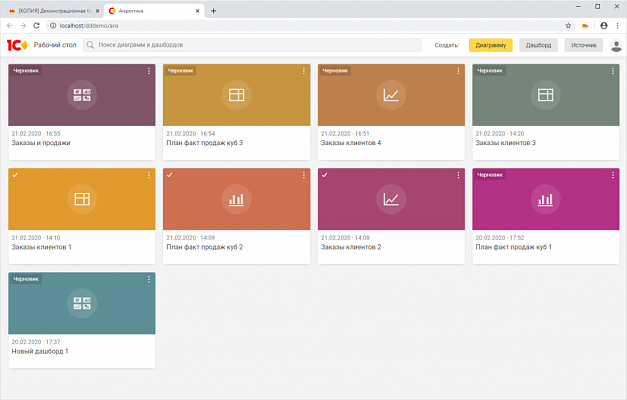Reload the page using browser refresh icon
This screenshot has width=627, height=400.
click(x=37, y=25)
